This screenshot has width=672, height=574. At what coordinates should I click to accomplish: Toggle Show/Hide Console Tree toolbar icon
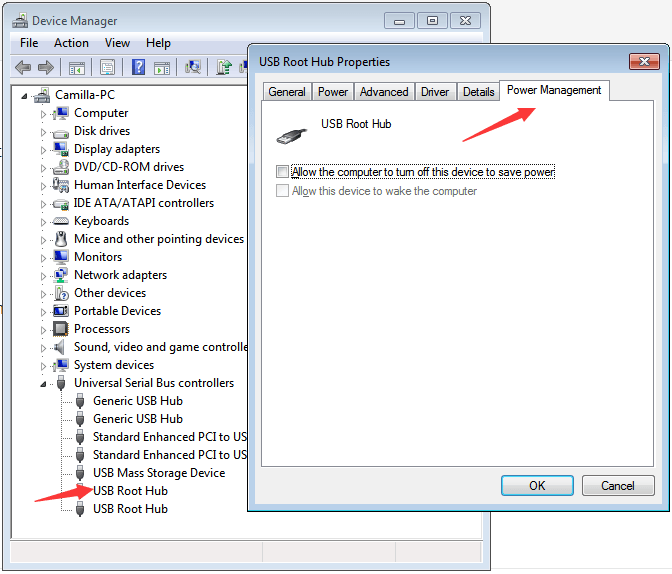point(77,68)
